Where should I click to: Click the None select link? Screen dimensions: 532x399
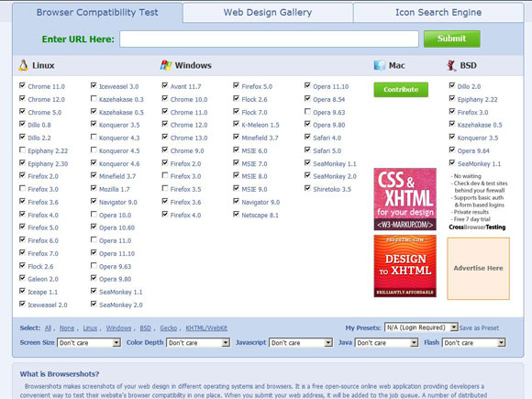pos(67,328)
